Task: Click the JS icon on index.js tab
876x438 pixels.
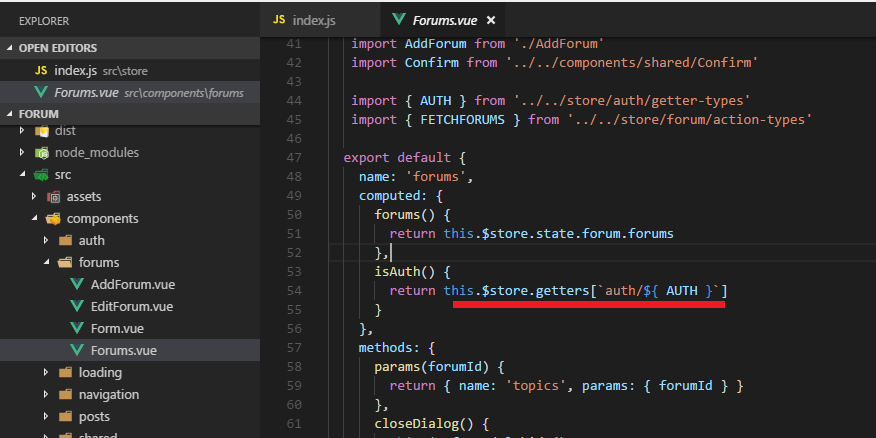Action: 279,20
